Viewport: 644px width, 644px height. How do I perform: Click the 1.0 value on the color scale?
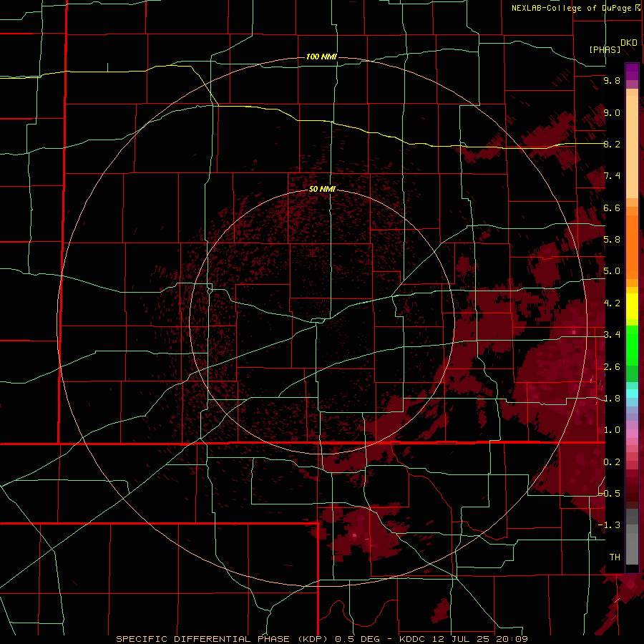[x=612, y=430]
